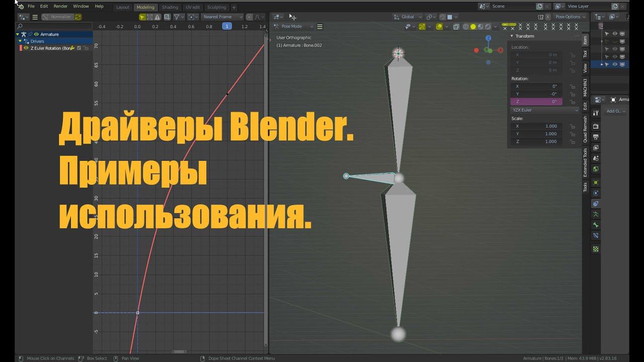Open the Filters funnel dropdown

179,17
